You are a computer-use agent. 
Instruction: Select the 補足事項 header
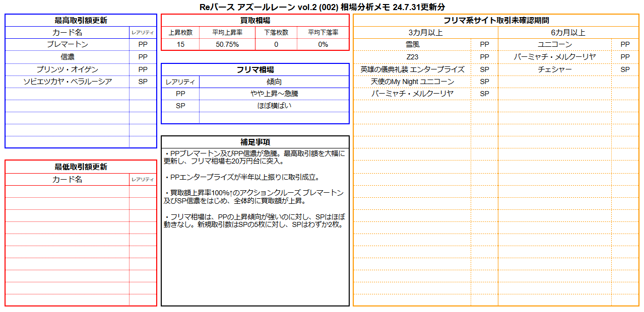[255, 142]
